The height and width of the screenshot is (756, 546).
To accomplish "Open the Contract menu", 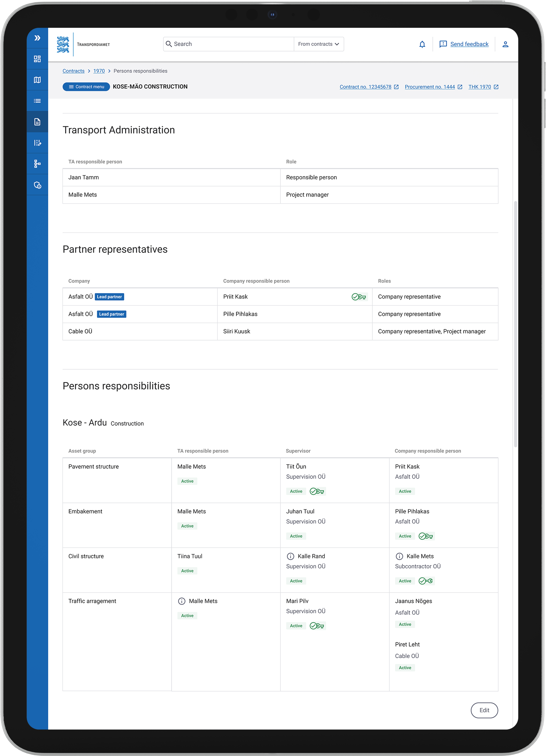I will pyautogui.click(x=86, y=87).
